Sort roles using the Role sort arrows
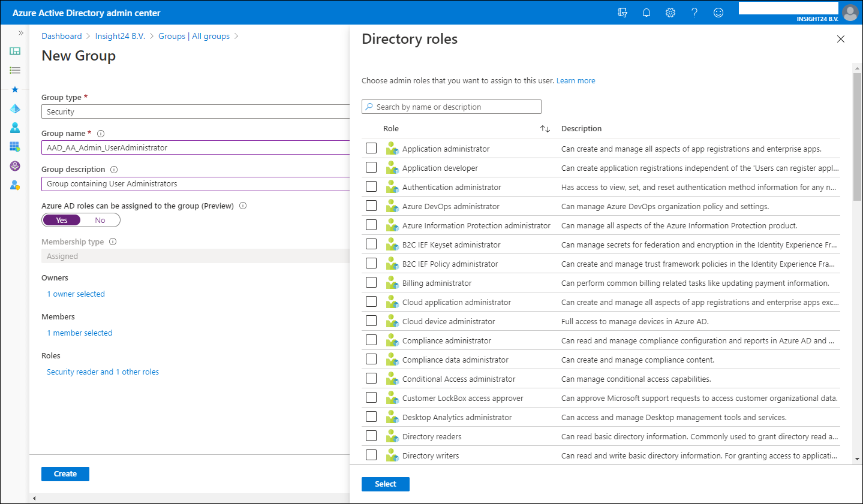The height and width of the screenshot is (504, 863). click(x=545, y=129)
